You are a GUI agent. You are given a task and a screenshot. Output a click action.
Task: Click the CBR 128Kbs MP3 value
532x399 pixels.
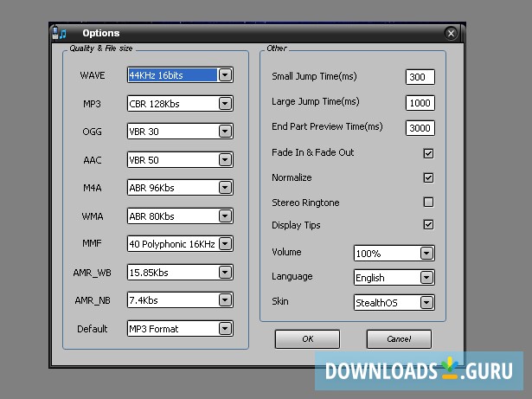tap(154, 104)
